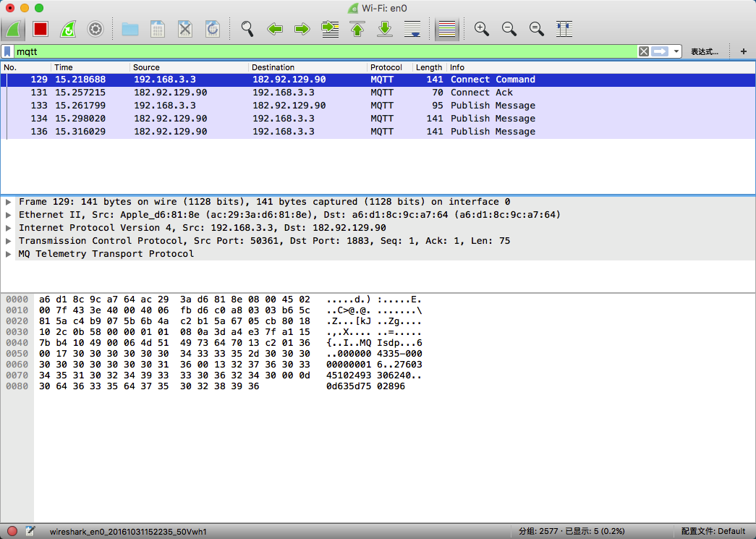756x539 pixels.
Task: Open the recent filters dropdown arrow
Action: [676, 51]
